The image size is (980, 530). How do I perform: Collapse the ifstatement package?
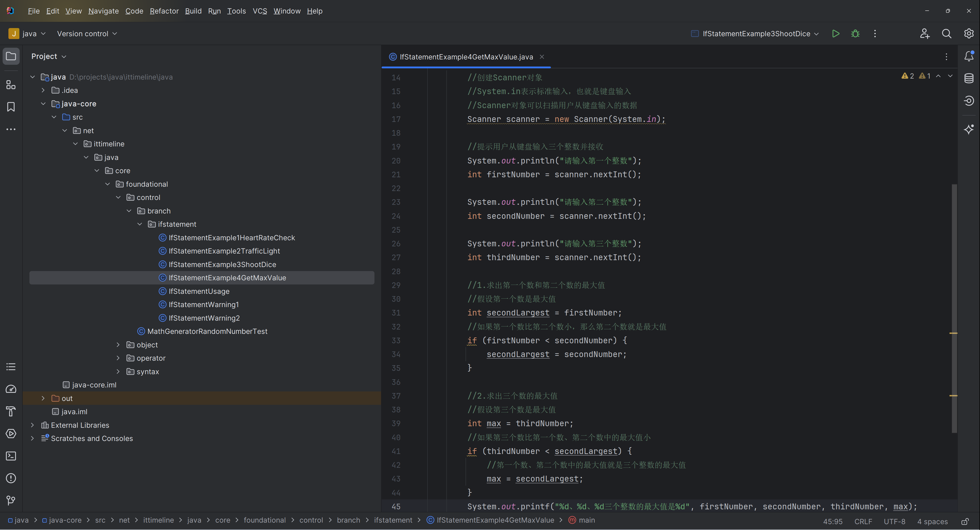tap(140, 224)
